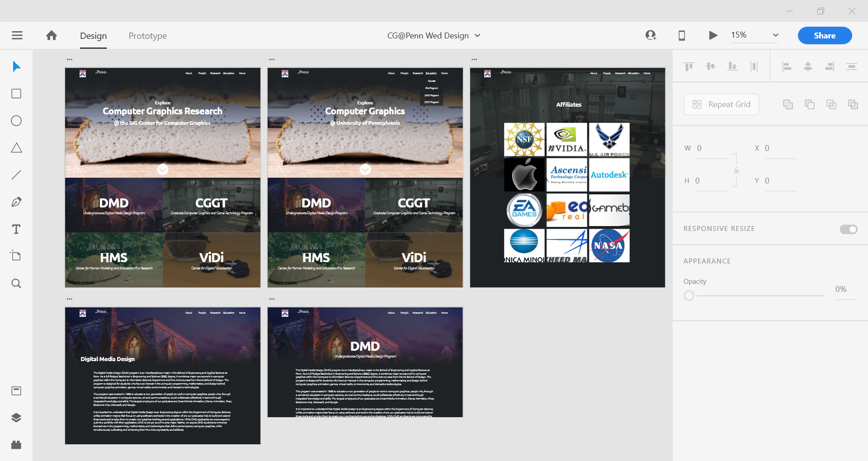This screenshot has width=868, height=461.
Task: Invite collaborators with the user-plus icon
Action: 651,35
